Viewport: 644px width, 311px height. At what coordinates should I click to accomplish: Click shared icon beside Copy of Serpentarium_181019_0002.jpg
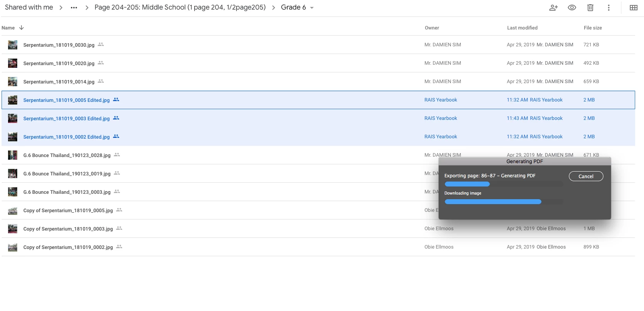point(119,247)
